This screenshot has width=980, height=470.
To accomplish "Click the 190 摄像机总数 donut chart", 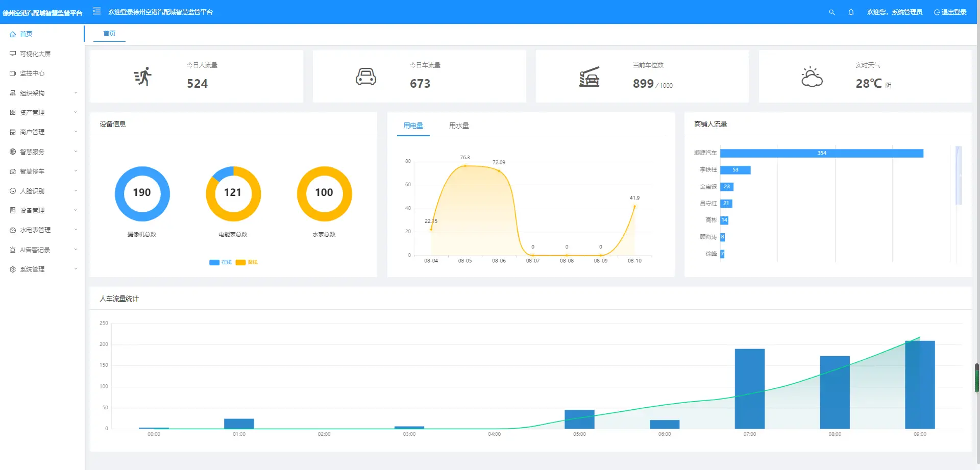I will (142, 193).
